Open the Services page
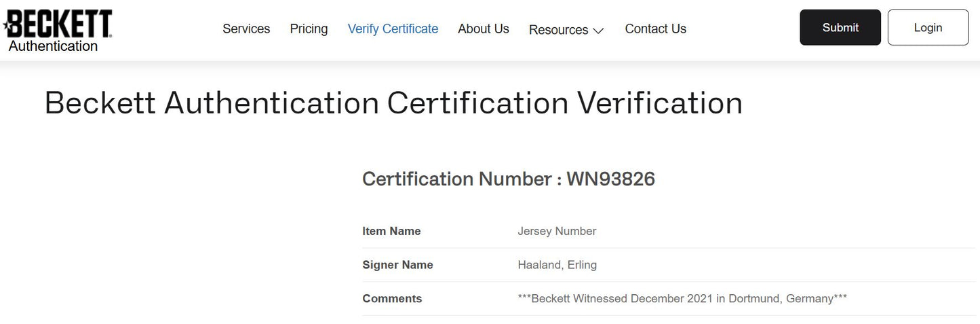 [246, 29]
